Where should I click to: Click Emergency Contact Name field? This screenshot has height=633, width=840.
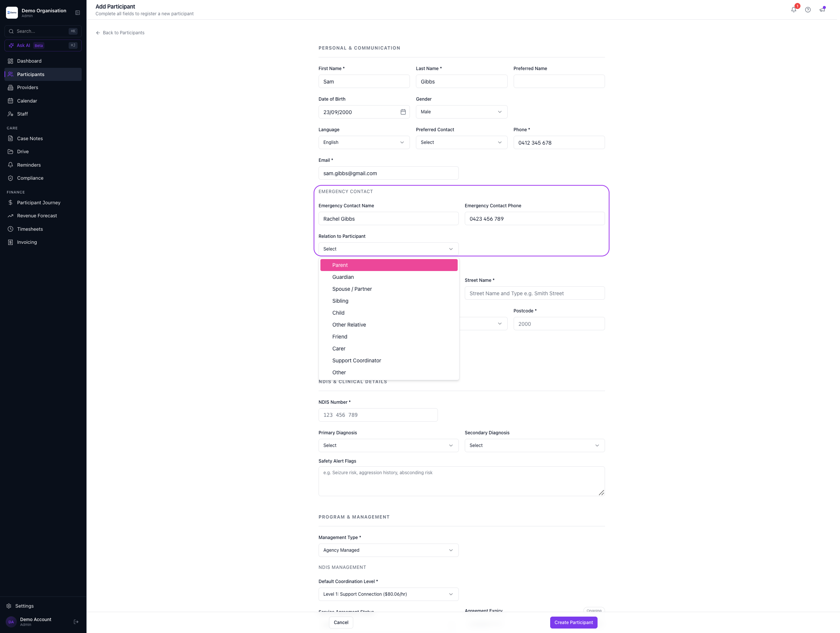click(x=388, y=219)
